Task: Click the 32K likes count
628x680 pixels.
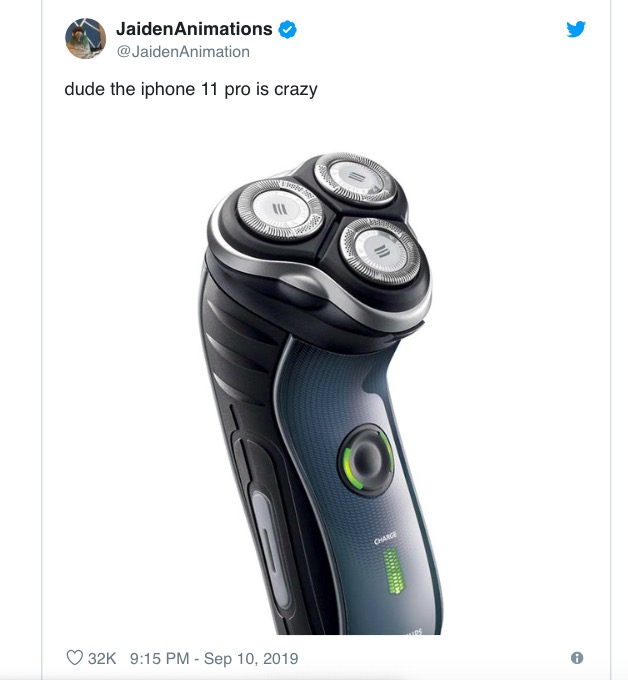Action: pyautogui.click(x=102, y=658)
